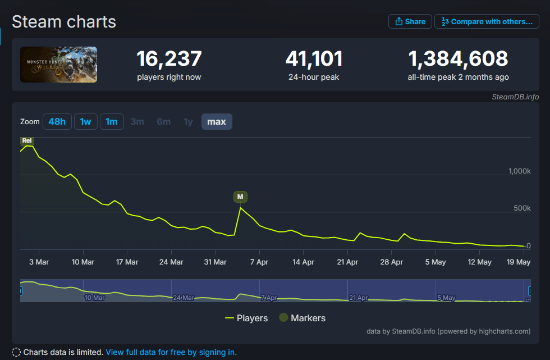Open Compare with others
Viewport: 550px width, 360px height.
pyautogui.click(x=487, y=21)
